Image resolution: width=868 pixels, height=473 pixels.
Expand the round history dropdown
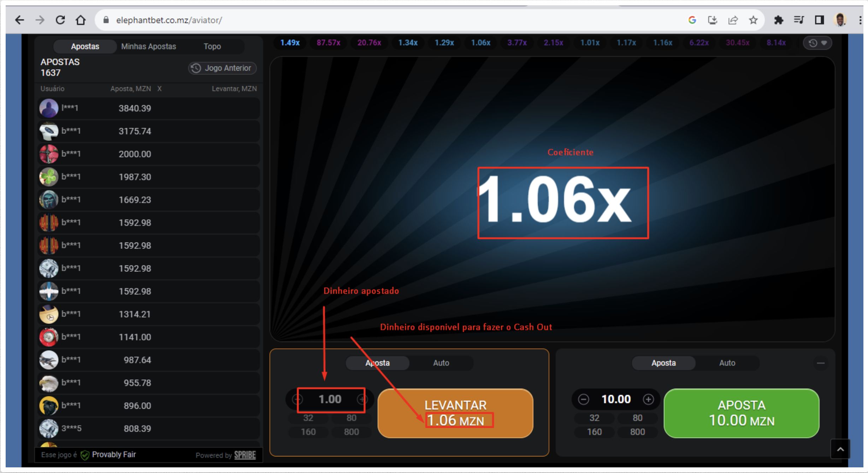[x=817, y=43]
